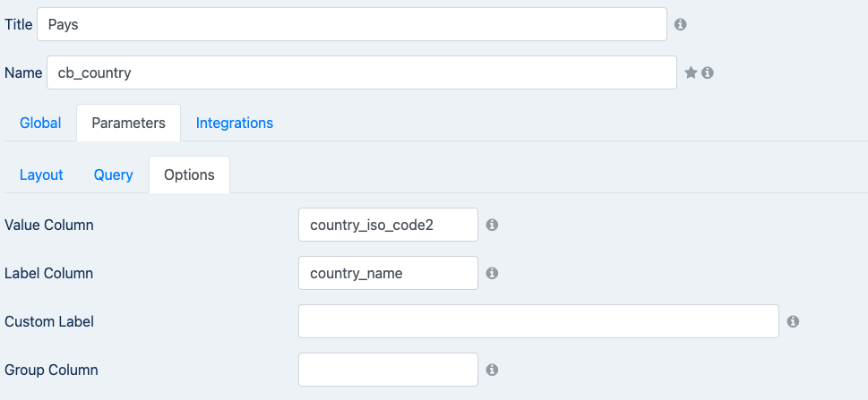Open the Integrations tab
This screenshot has height=400, width=868.
235,123
